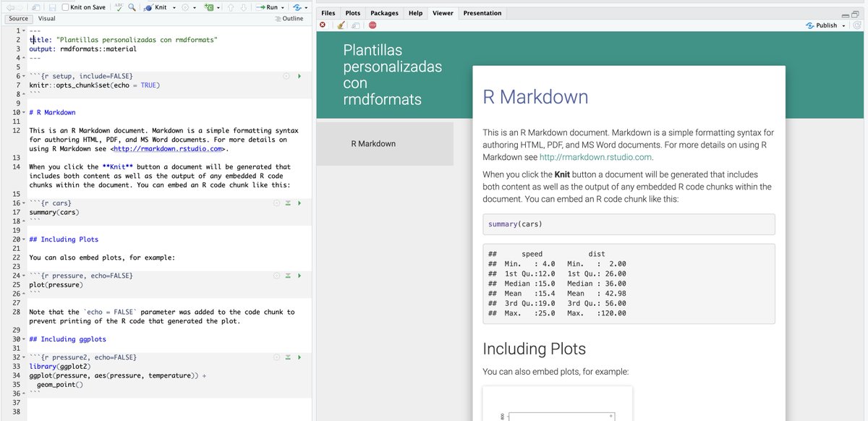The image size is (868, 421).
Task: Collapse cars chunk fold arrow on line 16
Action: 23,203
